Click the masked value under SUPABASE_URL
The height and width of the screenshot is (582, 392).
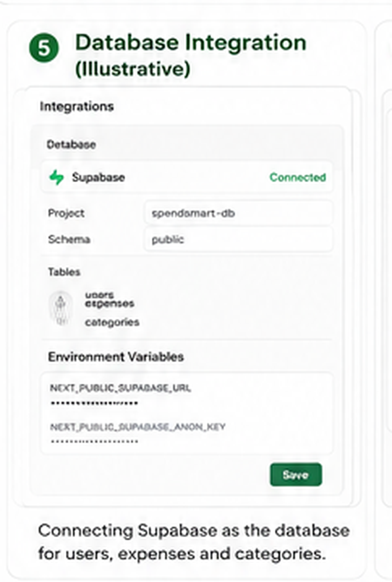[x=94, y=404]
